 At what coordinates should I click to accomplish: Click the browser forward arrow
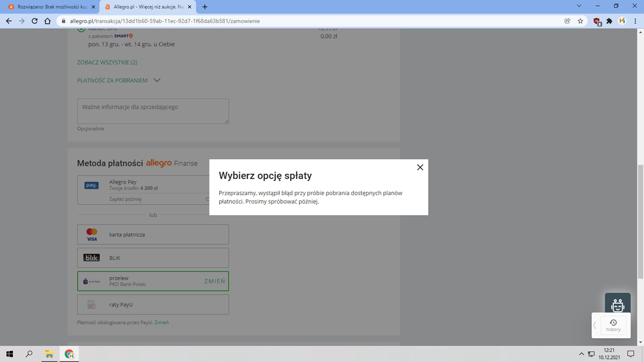21,21
